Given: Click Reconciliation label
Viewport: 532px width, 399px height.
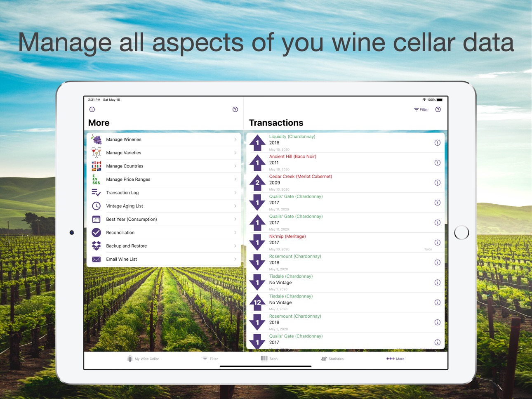Looking at the screenshot, I should [x=120, y=233].
